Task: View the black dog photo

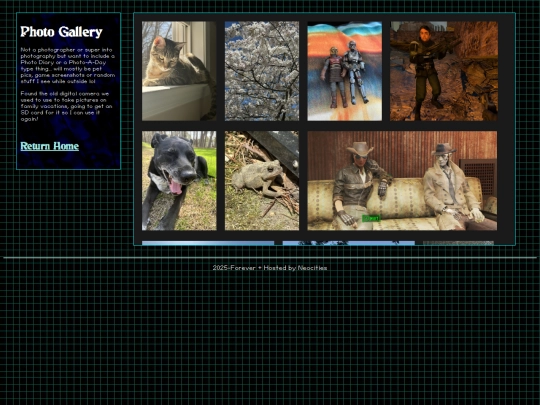Action: (179, 180)
